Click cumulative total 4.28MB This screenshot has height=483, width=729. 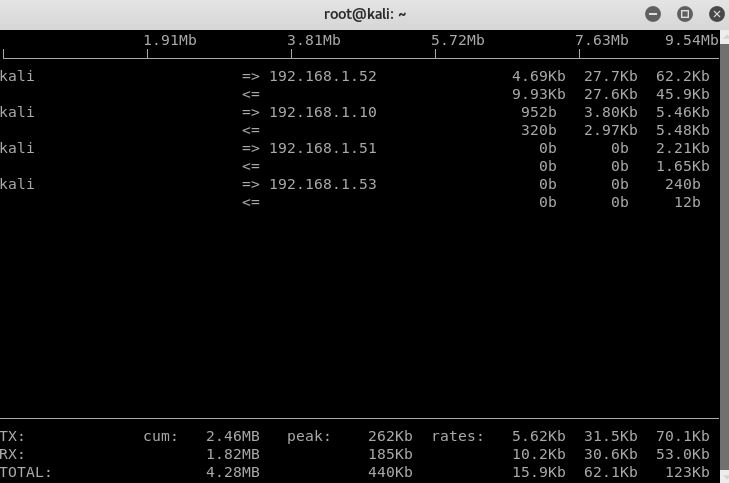point(232,472)
